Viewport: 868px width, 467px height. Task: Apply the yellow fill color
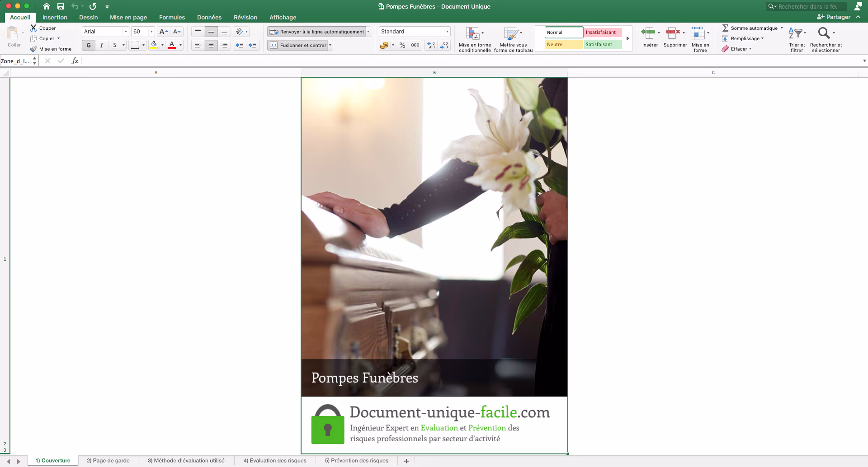coord(154,45)
